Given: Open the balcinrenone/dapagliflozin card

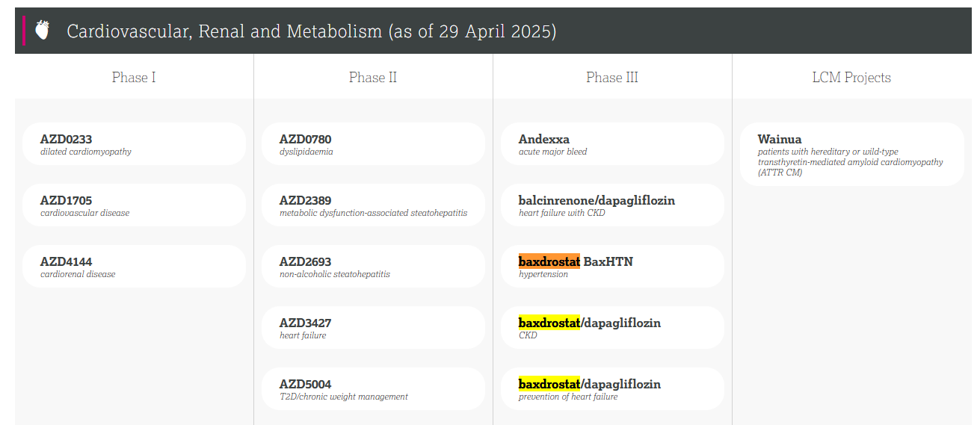Looking at the screenshot, I should click(612, 205).
